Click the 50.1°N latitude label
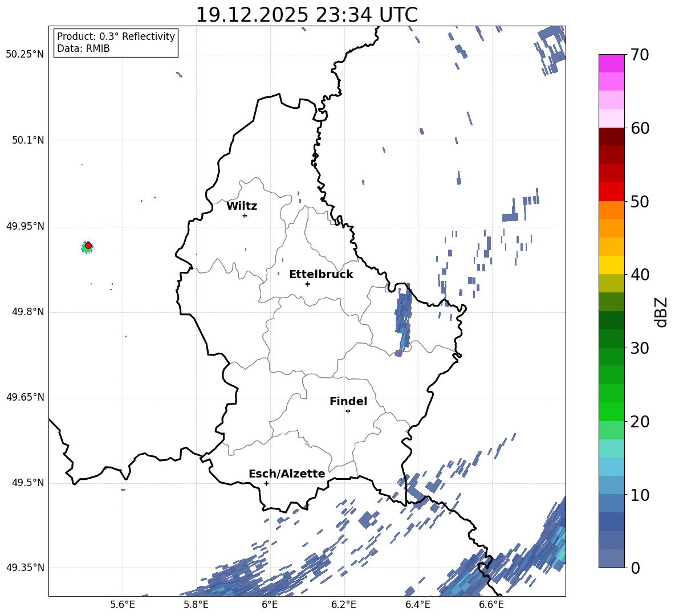This screenshot has height=616, width=675. (x=28, y=141)
